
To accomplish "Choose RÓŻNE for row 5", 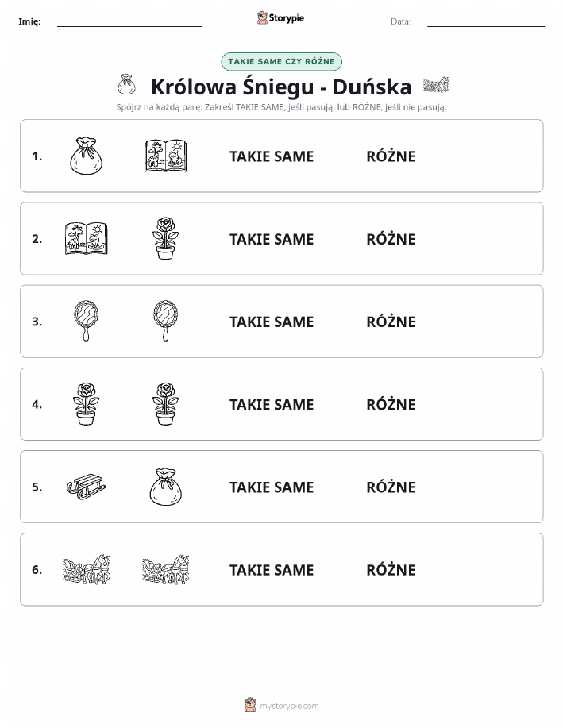I will click(x=391, y=487).
